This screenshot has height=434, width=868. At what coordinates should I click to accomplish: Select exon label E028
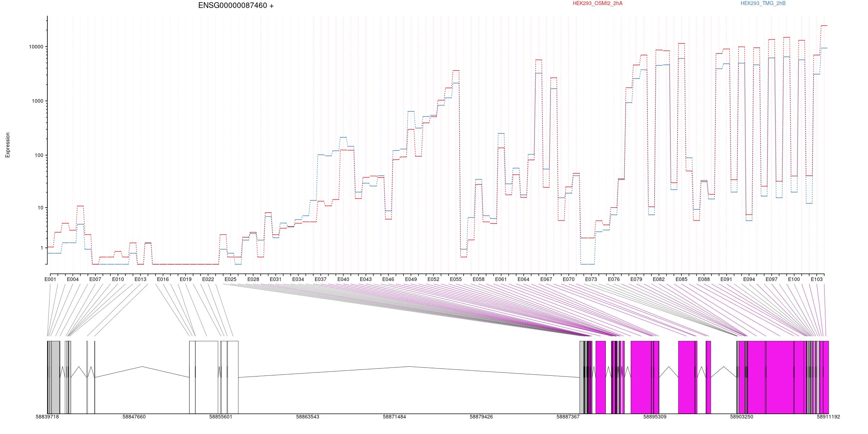pyautogui.click(x=253, y=280)
